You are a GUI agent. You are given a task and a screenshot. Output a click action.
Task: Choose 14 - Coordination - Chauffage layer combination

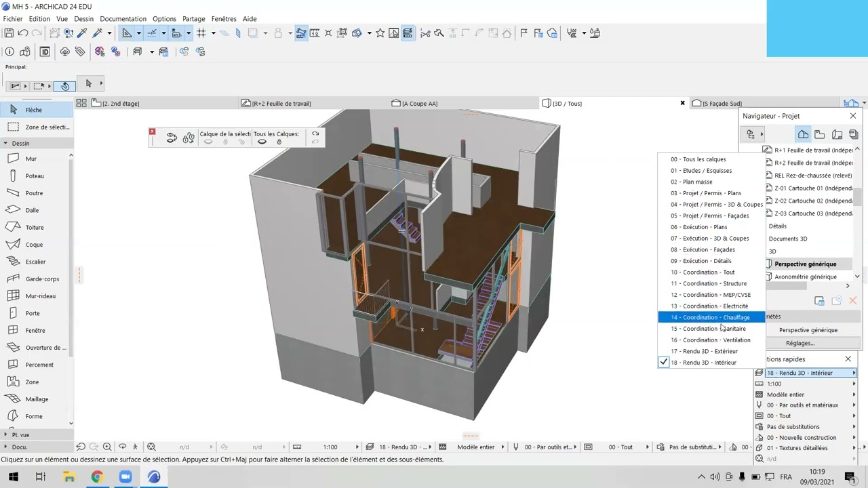tap(712, 317)
